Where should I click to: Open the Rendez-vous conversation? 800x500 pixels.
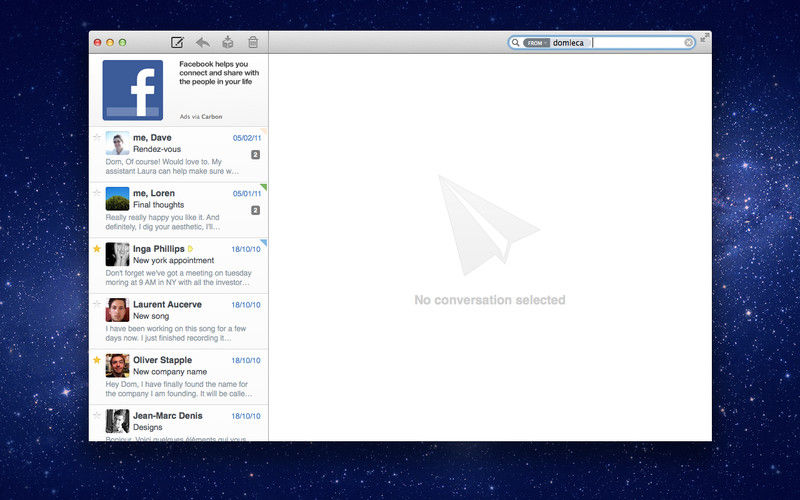click(x=179, y=154)
